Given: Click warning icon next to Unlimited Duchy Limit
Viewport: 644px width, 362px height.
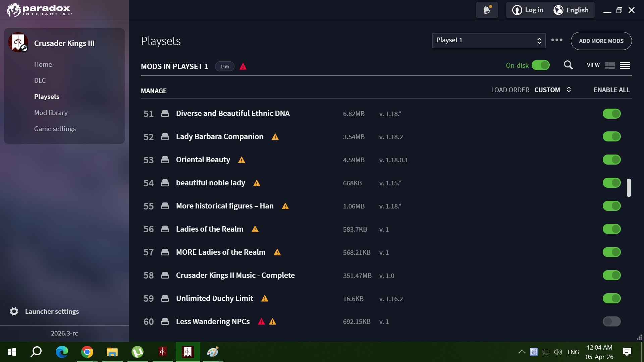Looking at the screenshot, I should (265, 299).
